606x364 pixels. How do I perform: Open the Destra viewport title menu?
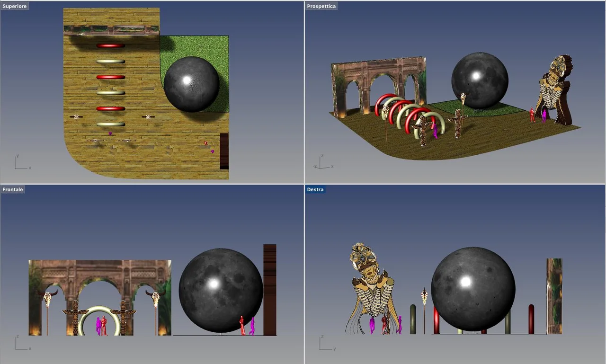click(x=315, y=189)
